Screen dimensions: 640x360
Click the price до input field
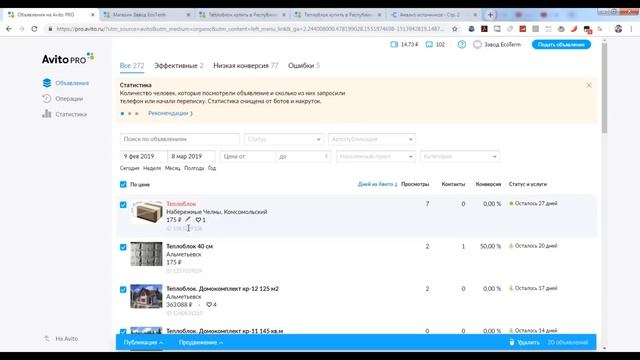pos(303,156)
